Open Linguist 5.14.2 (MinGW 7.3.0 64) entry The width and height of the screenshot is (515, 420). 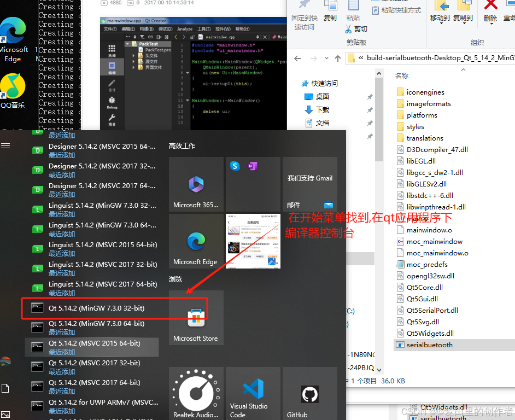point(92,229)
